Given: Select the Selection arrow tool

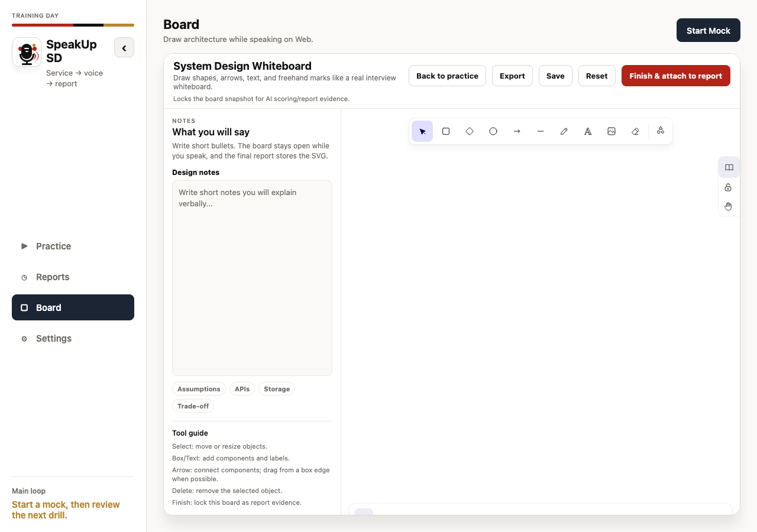Looking at the screenshot, I should (422, 131).
